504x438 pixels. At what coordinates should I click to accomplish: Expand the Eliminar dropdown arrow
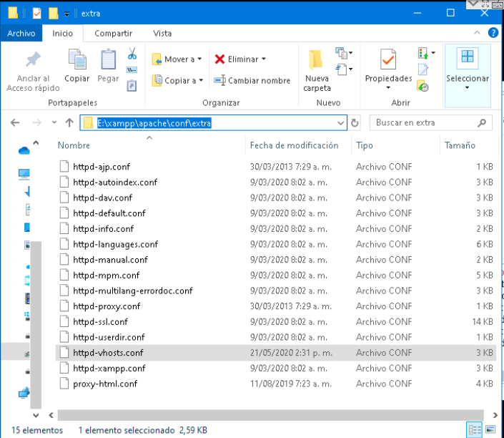click(x=264, y=59)
